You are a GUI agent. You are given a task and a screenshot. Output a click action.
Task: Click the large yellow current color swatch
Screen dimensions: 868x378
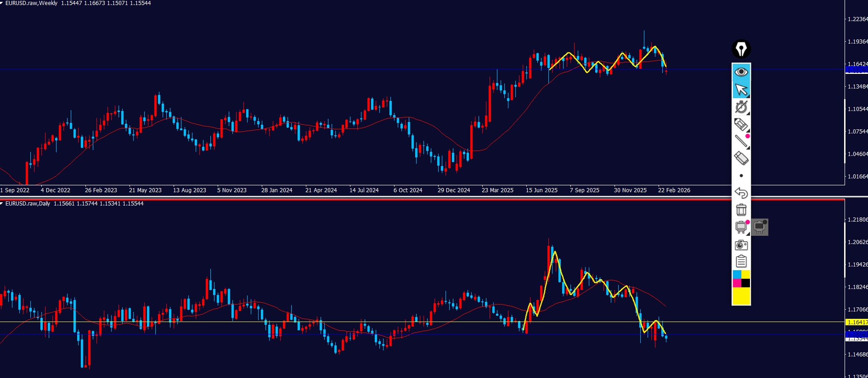[741, 296]
